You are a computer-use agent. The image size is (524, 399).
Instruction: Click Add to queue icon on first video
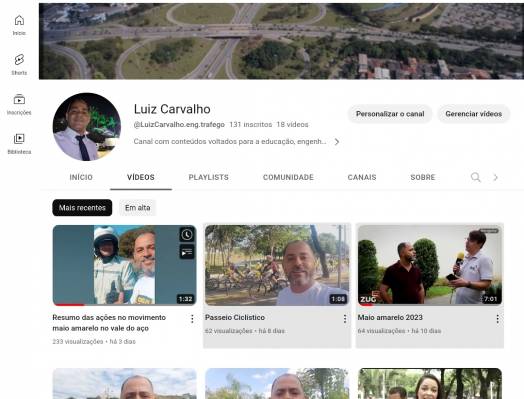click(187, 252)
